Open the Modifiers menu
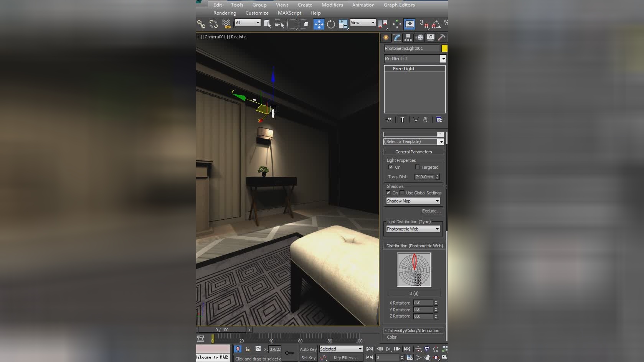The height and width of the screenshot is (362, 644). pos(332,5)
